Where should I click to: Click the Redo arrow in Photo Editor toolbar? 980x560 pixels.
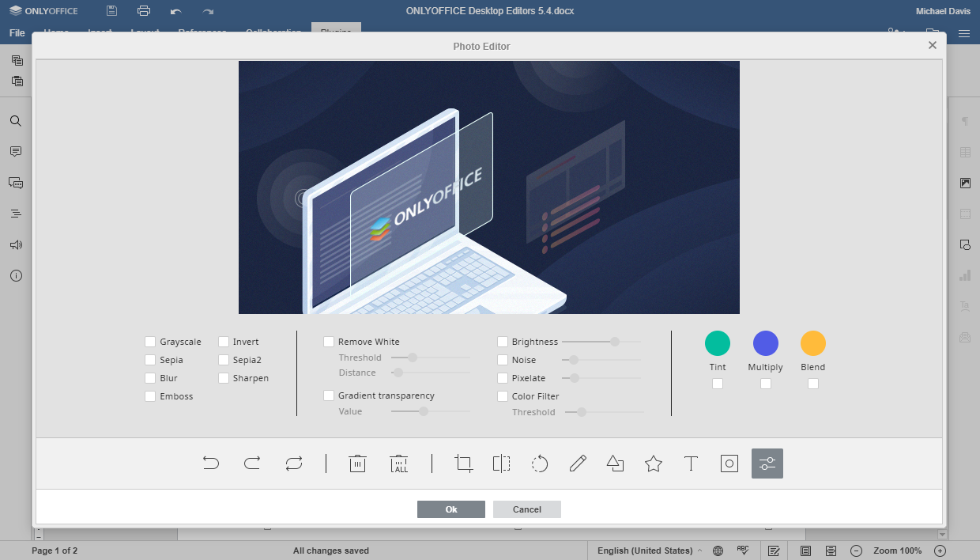coord(252,464)
